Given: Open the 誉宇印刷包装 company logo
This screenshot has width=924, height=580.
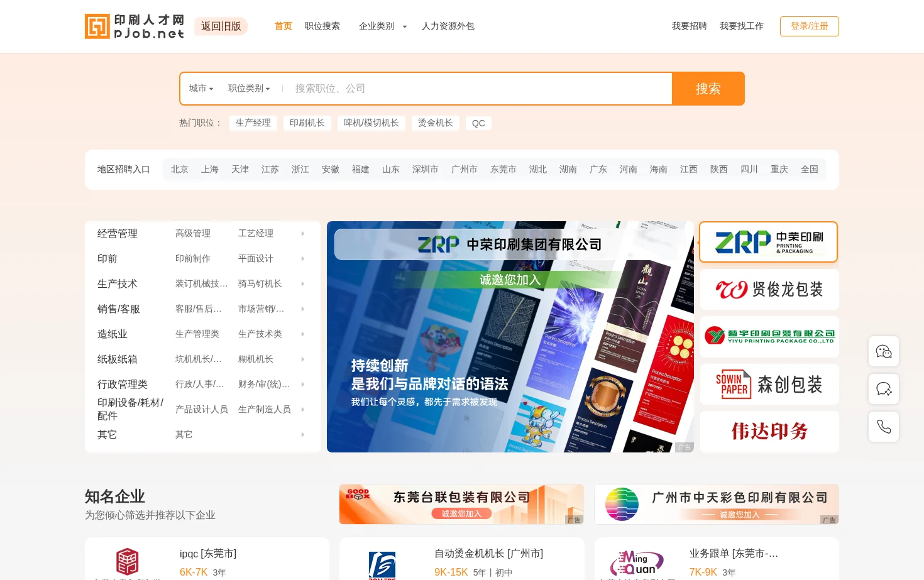Looking at the screenshot, I should click(x=769, y=336).
